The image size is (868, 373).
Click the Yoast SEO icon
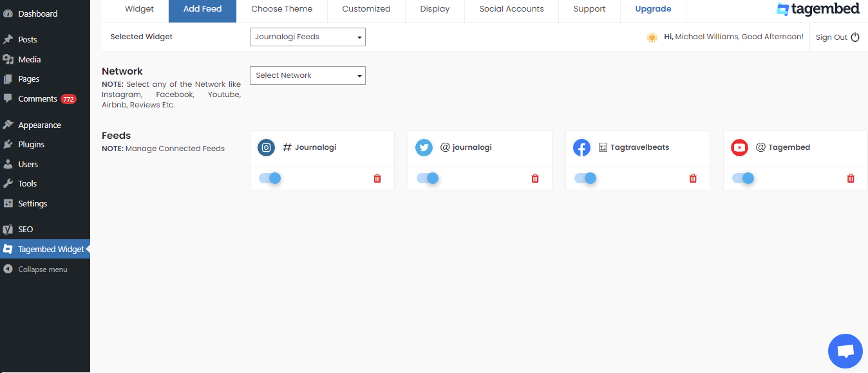pos(8,229)
